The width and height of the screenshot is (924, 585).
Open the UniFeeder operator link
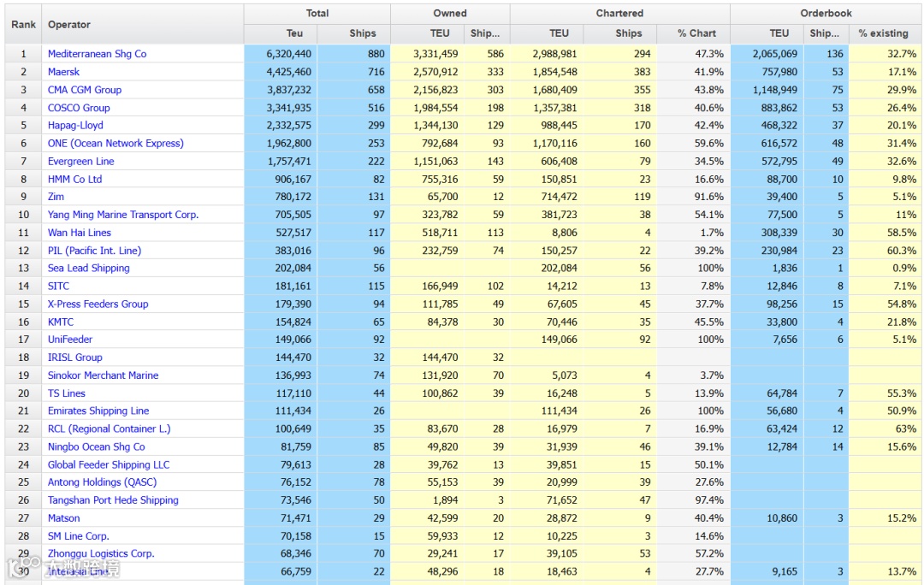pyautogui.click(x=70, y=340)
